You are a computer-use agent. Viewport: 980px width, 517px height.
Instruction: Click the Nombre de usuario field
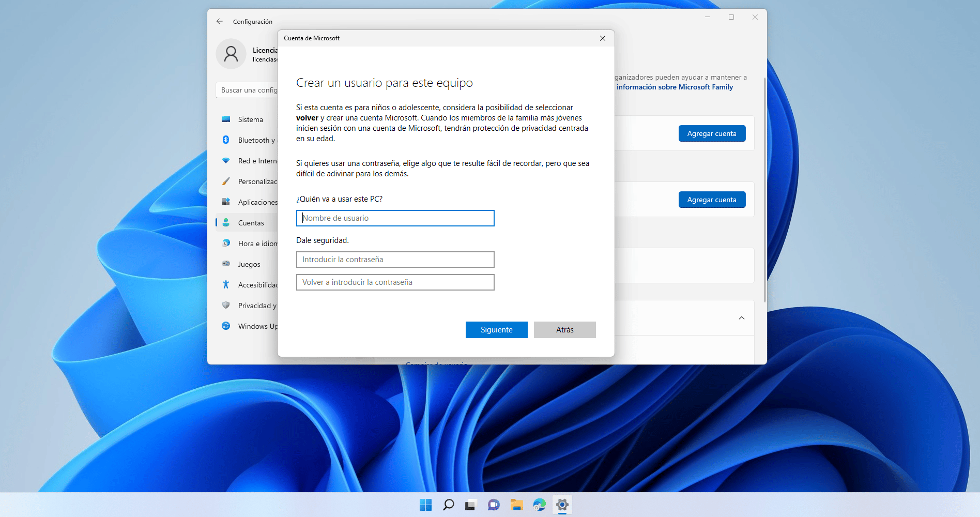(394, 218)
